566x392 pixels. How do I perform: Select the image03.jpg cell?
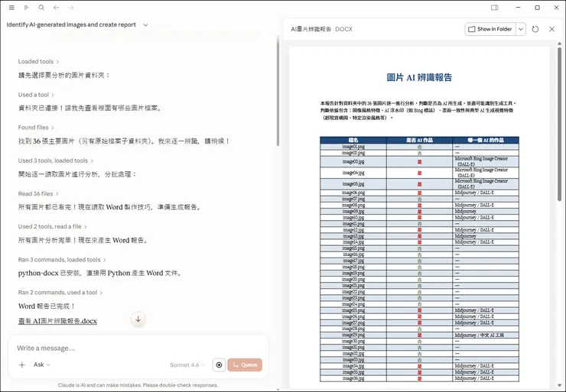click(x=353, y=161)
